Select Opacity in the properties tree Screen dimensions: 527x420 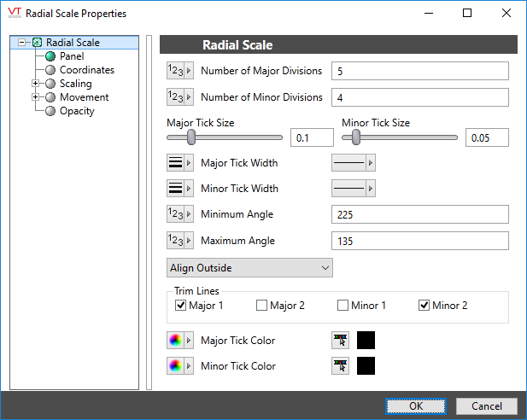(x=77, y=111)
